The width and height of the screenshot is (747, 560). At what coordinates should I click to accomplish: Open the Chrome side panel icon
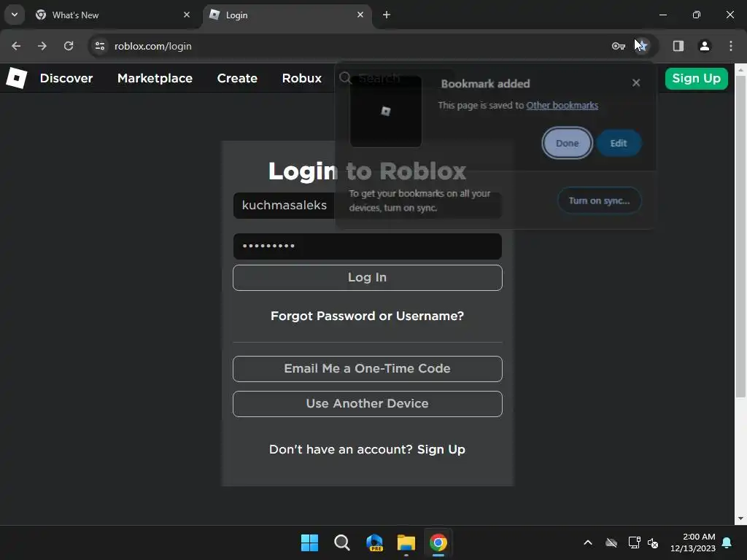coord(678,46)
